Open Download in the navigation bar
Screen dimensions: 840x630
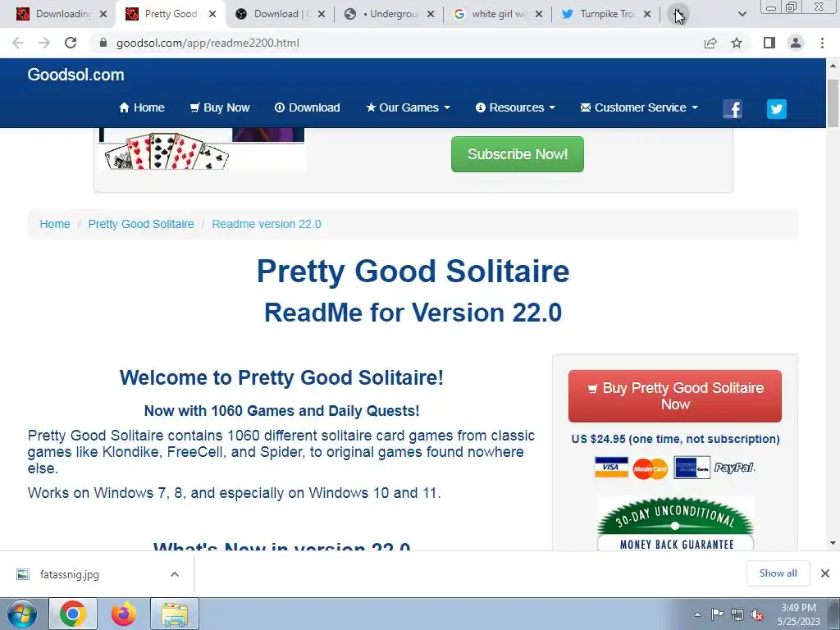pyautogui.click(x=308, y=107)
